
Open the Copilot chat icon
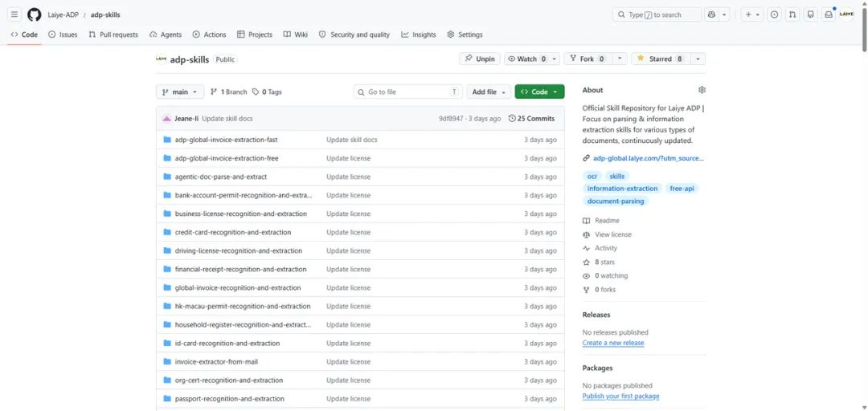[712, 14]
